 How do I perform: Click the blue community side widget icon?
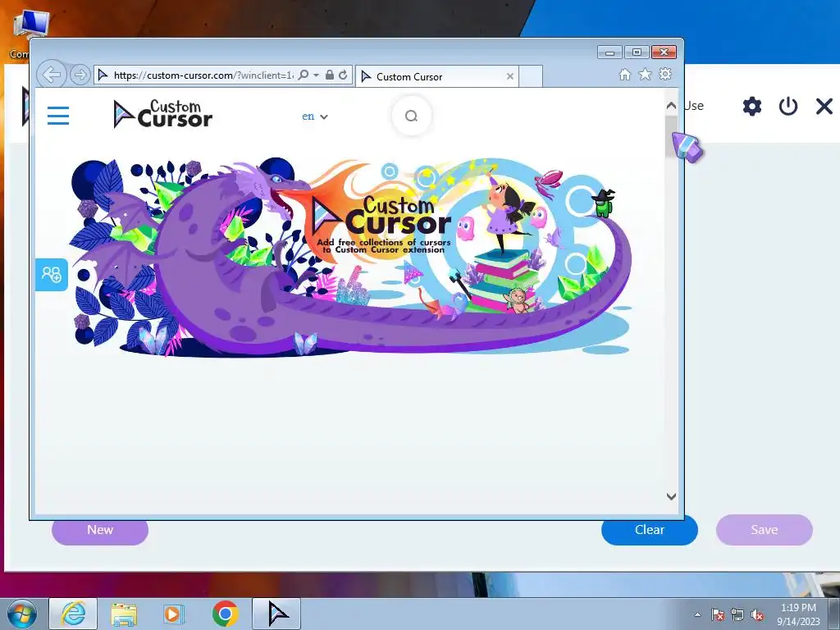[x=52, y=275]
